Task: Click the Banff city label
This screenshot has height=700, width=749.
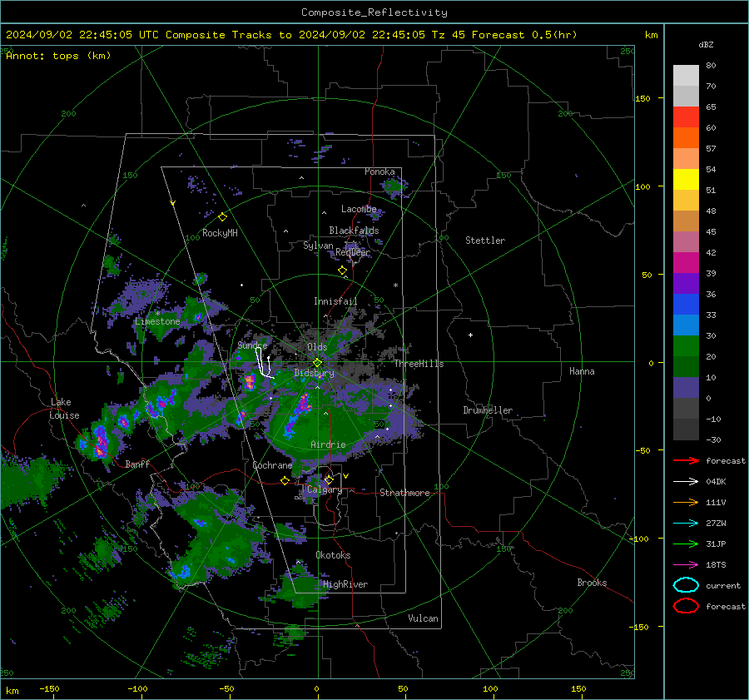Action: point(137,464)
